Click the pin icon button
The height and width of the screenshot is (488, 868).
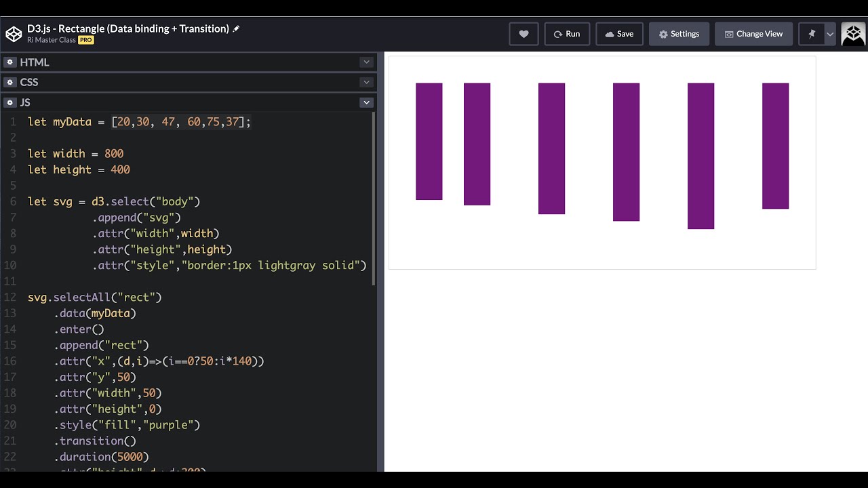pos(811,34)
